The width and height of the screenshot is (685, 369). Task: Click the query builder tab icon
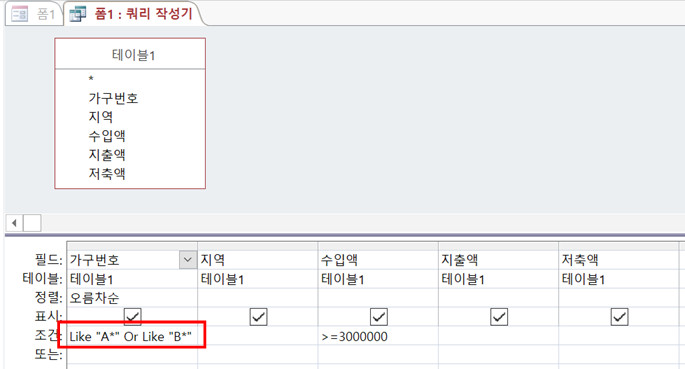tap(78, 14)
